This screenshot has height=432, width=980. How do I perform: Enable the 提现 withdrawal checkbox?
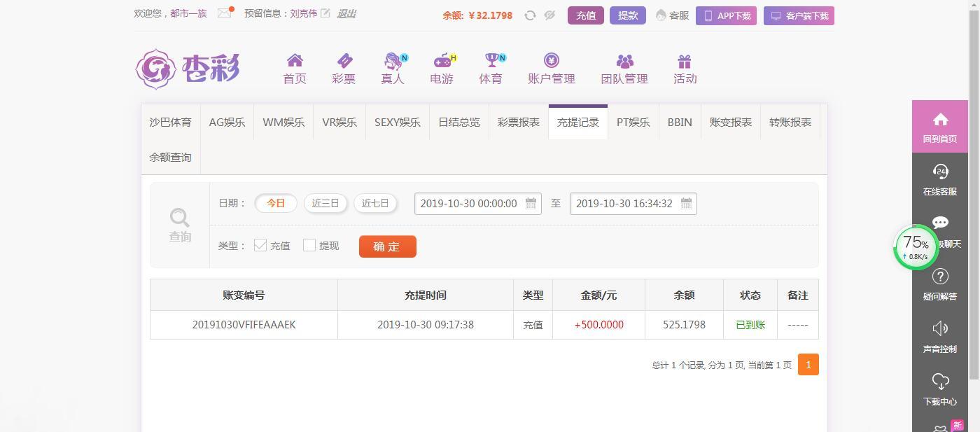point(309,245)
